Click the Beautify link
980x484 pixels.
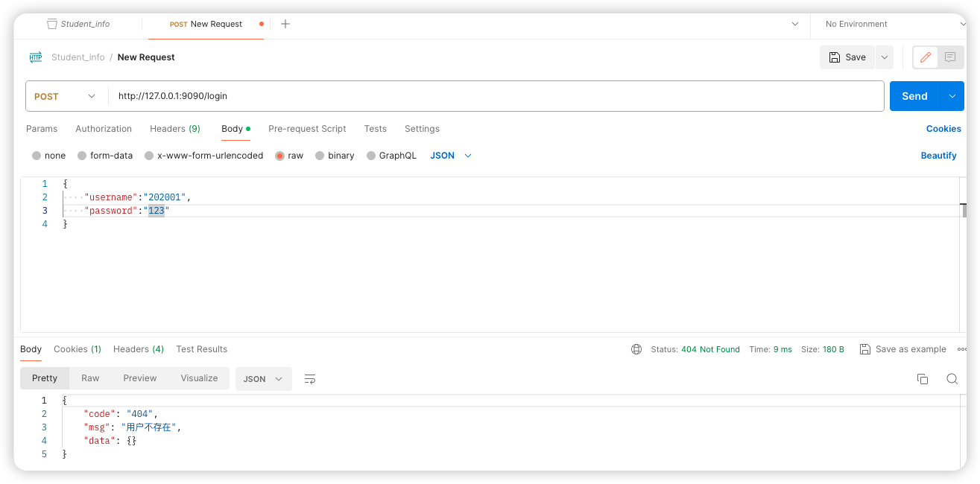click(938, 156)
